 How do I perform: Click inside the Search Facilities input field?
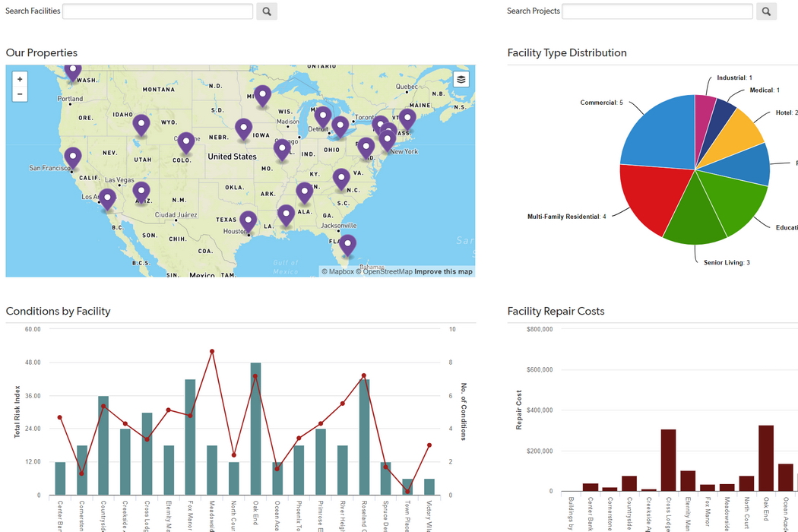pyautogui.click(x=157, y=11)
